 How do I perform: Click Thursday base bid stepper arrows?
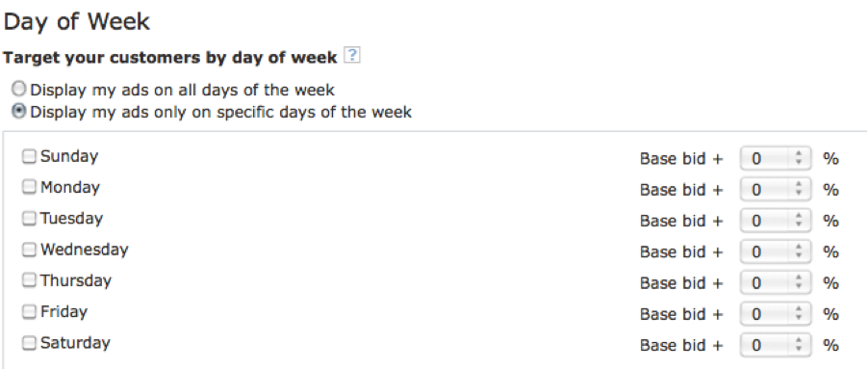click(799, 283)
